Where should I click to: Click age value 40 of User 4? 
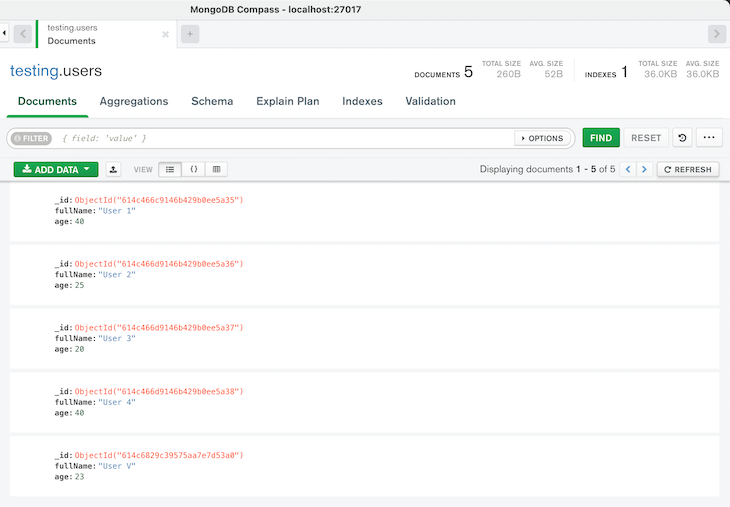coord(80,413)
